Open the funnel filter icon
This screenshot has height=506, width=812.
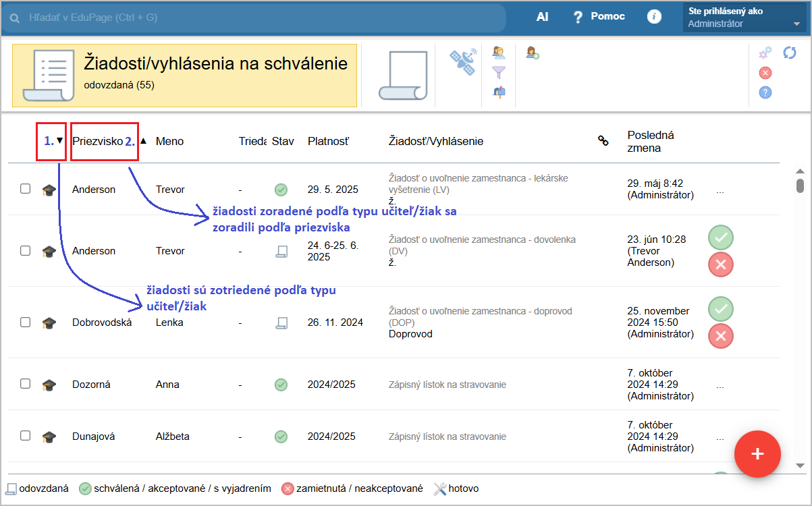click(x=499, y=72)
